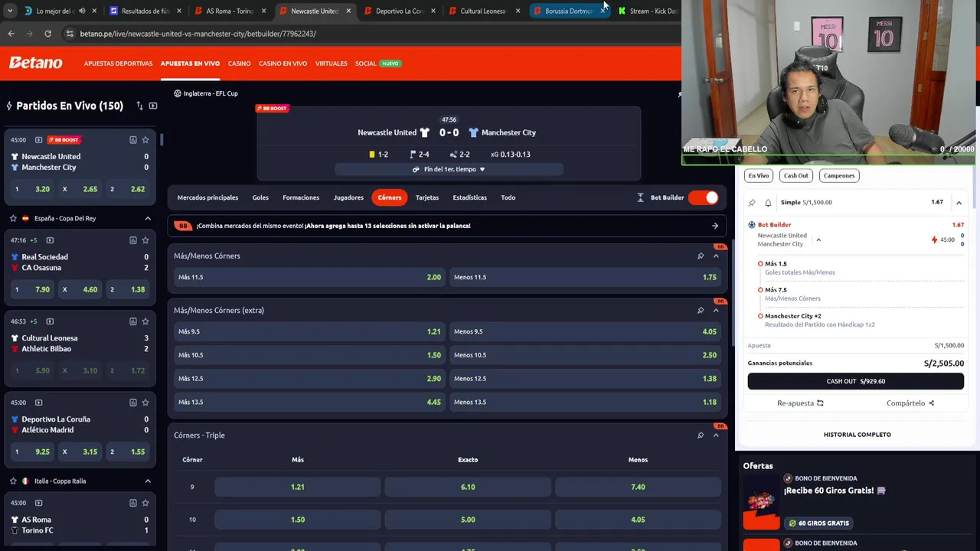This screenshot has height=551, width=980.
Task: Collapse the Más/Menos Córners market
Action: click(x=716, y=256)
